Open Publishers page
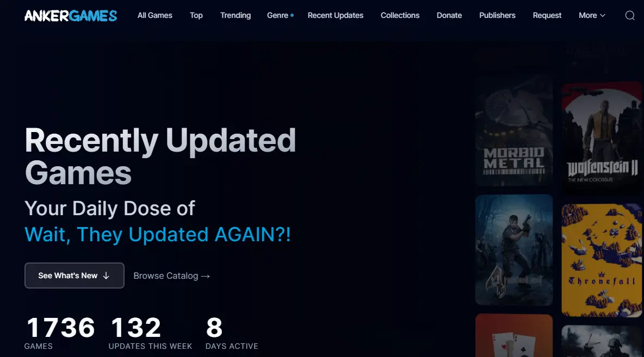Screen dimensions: 644x357 497,15
